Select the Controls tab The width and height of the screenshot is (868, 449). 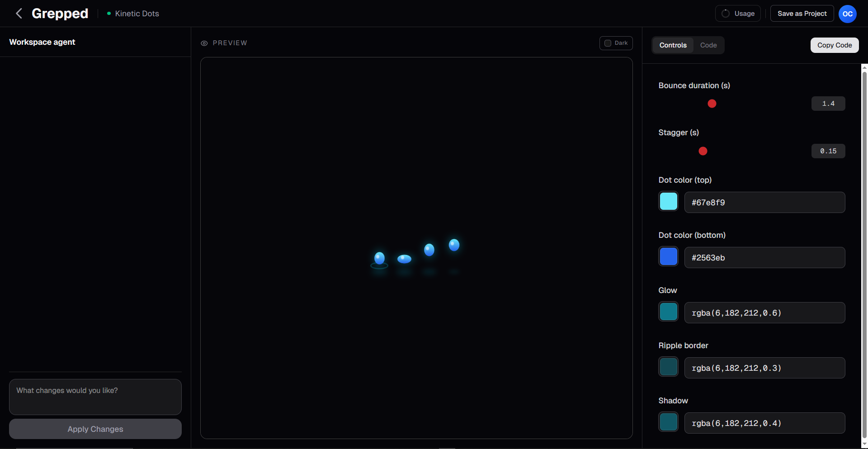[x=673, y=45]
